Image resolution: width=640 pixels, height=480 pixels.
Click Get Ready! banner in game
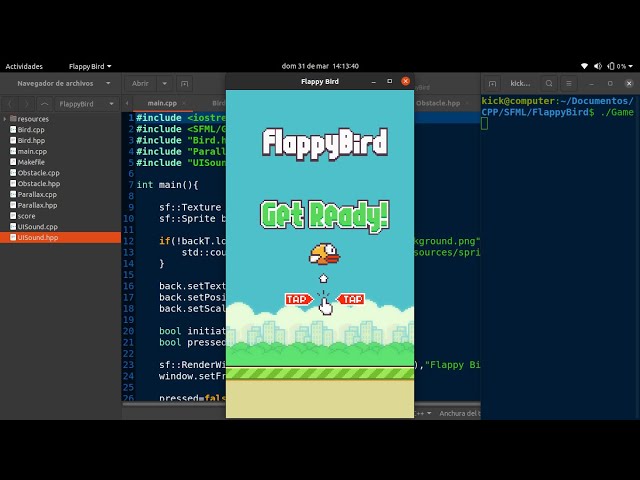pyautogui.click(x=325, y=215)
